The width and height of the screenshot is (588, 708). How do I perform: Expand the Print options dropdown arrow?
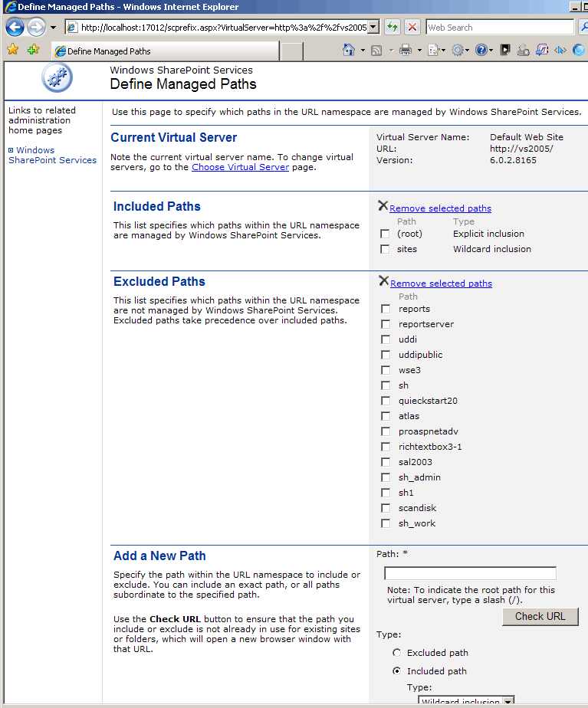[419, 50]
